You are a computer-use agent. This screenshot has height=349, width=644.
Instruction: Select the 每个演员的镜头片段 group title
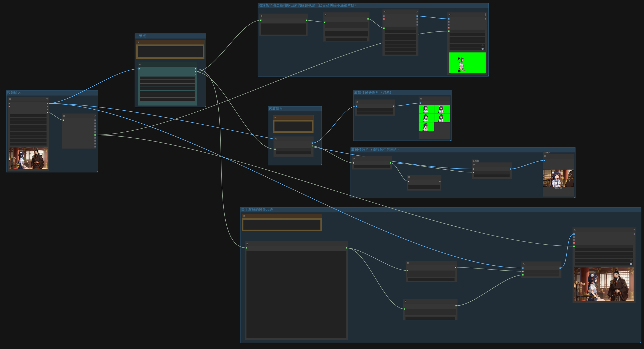(x=257, y=210)
